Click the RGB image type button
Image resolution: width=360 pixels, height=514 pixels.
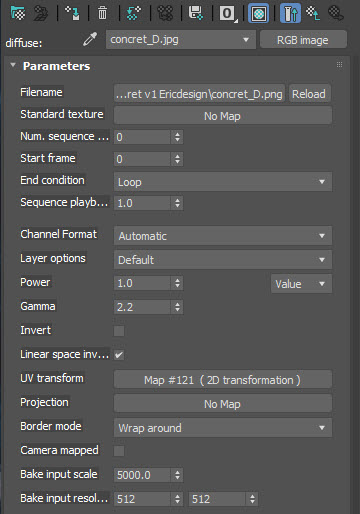point(303,40)
